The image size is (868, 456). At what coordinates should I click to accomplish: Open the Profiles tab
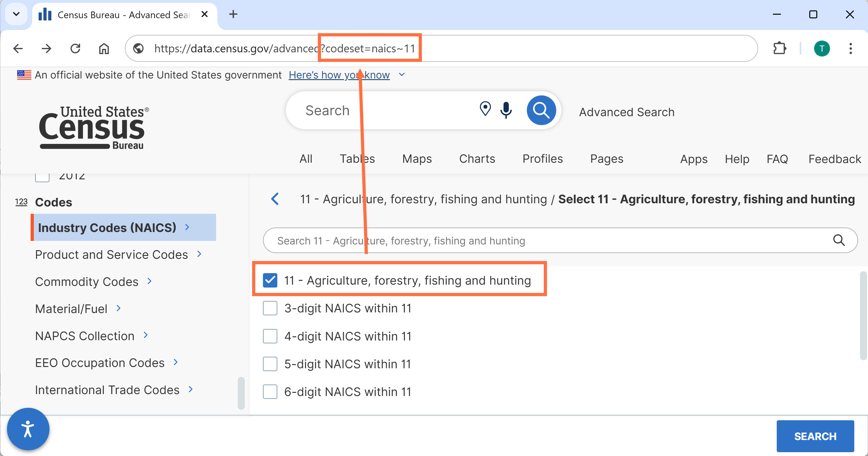click(542, 158)
